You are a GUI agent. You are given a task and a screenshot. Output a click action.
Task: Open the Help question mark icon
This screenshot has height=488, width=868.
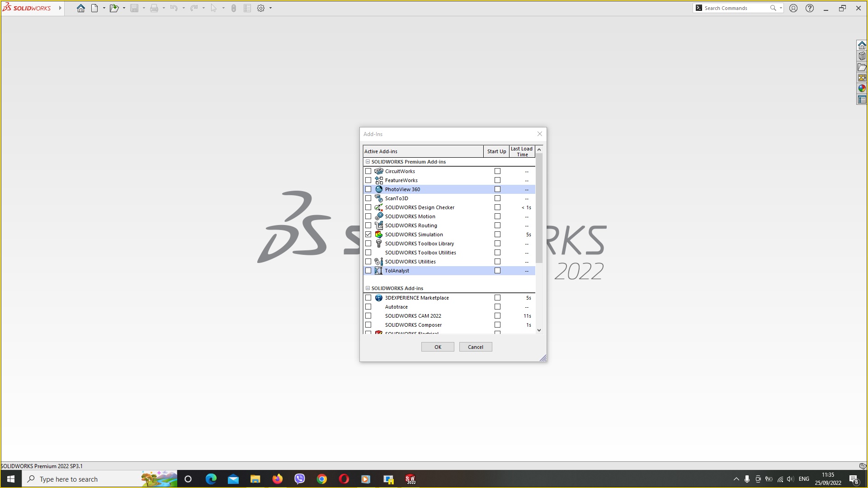(x=810, y=8)
